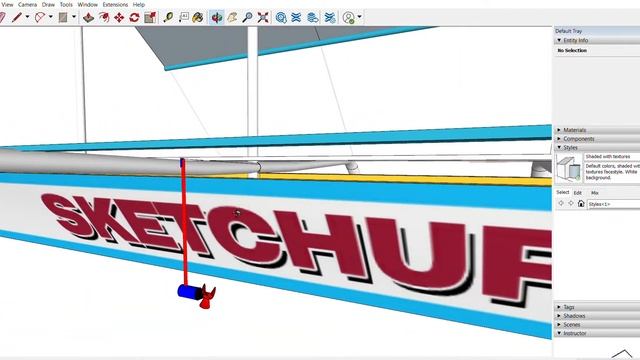The width and height of the screenshot is (640, 360).
Task: Open the account icon dropdown arrow
Action: pos(360,17)
